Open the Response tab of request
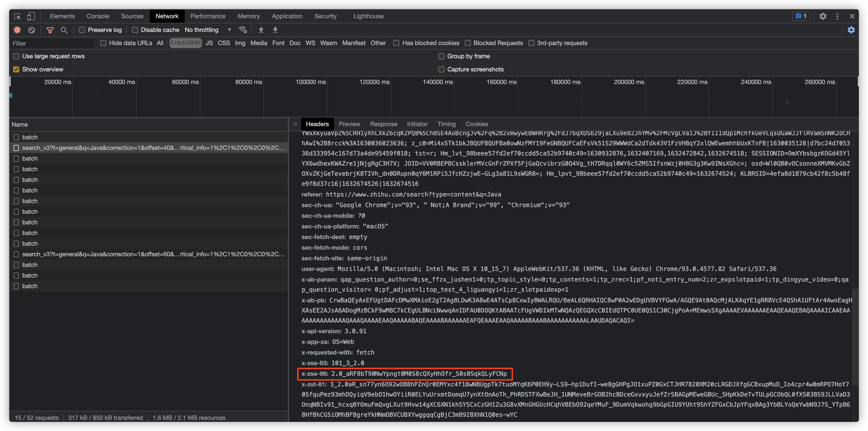 coord(383,124)
